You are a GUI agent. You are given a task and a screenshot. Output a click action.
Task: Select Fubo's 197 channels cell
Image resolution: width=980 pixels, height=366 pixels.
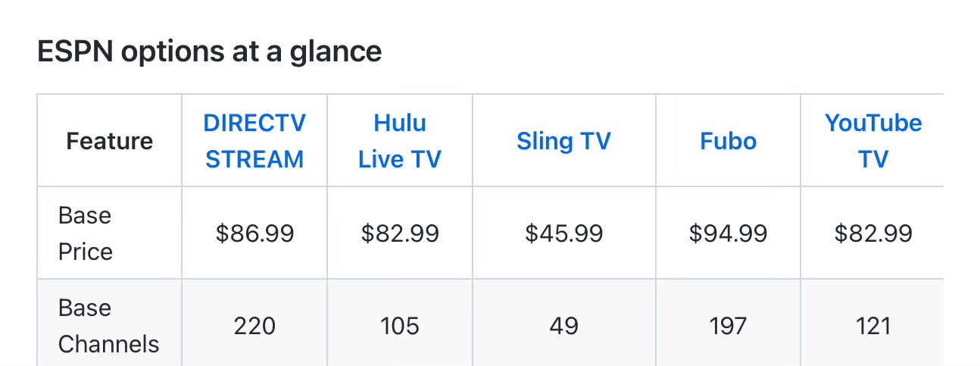click(x=728, y=326)
